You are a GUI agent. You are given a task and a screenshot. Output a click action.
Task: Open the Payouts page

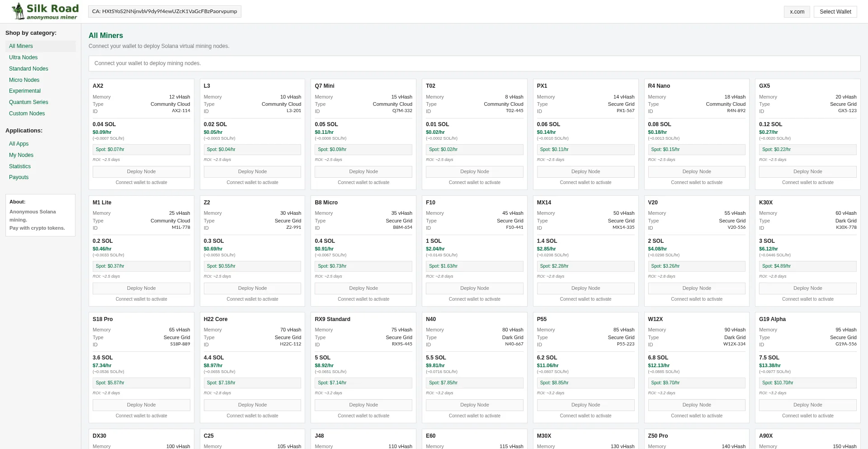pos(19,177)
